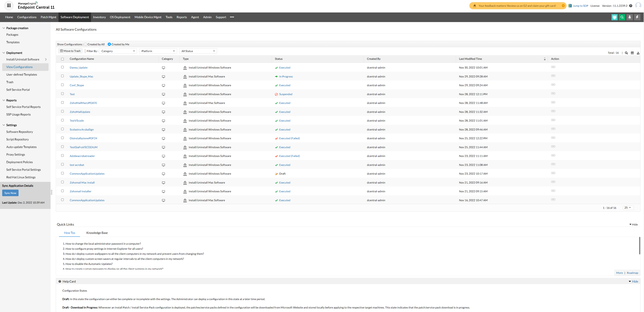Switch to the Knowledge Base tab
The height and width of the screenshot is (312, 644).
(97, 233)
